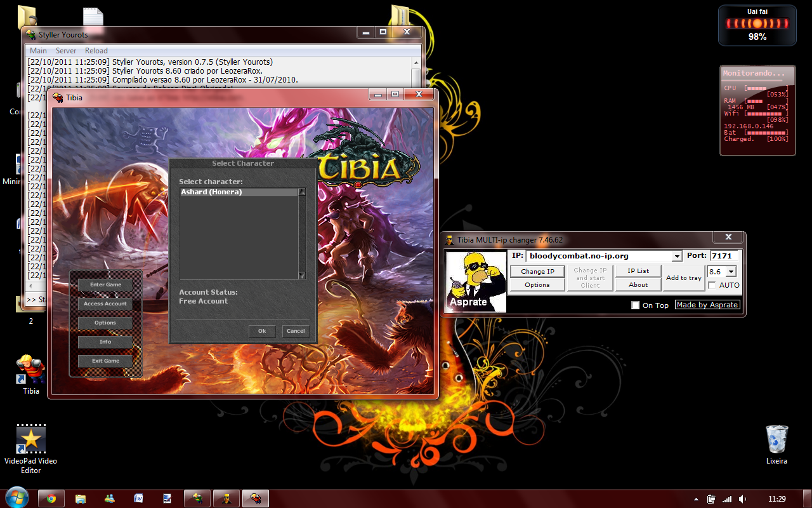Click the Free Account status text

coord(203,301)
